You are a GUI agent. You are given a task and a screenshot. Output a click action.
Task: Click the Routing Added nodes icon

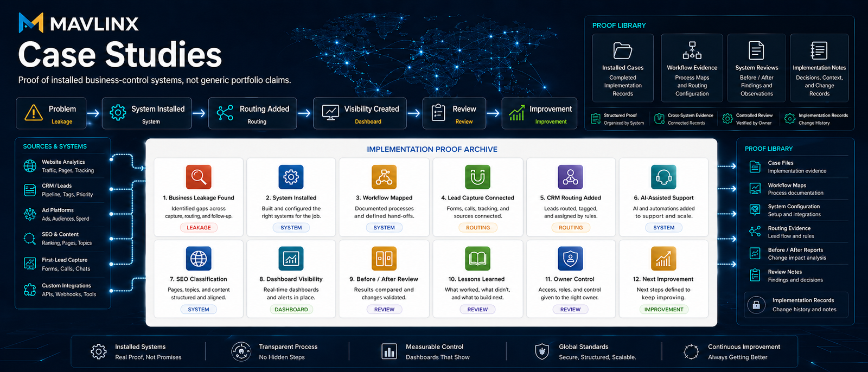coord(225,113)
